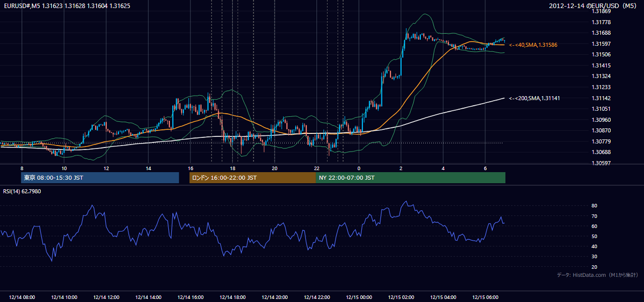Click the 1.31142 price axis label

(x=601, y=98)
